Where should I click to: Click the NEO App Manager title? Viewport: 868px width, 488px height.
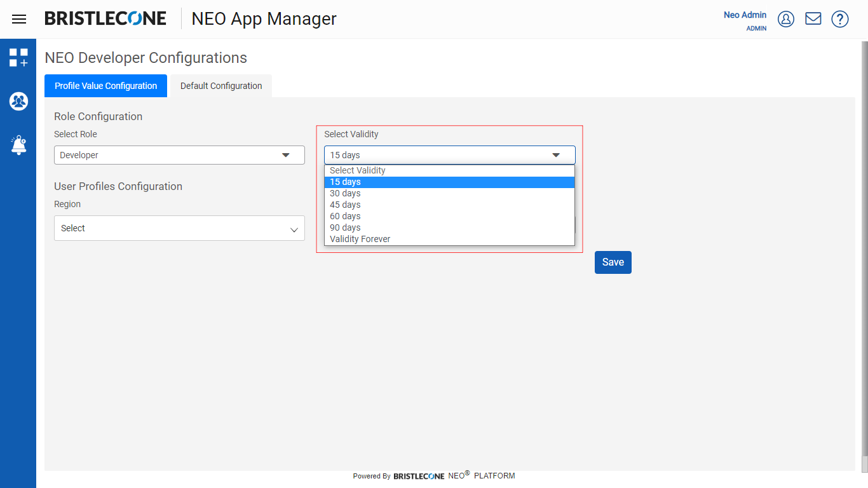(264, 19)
